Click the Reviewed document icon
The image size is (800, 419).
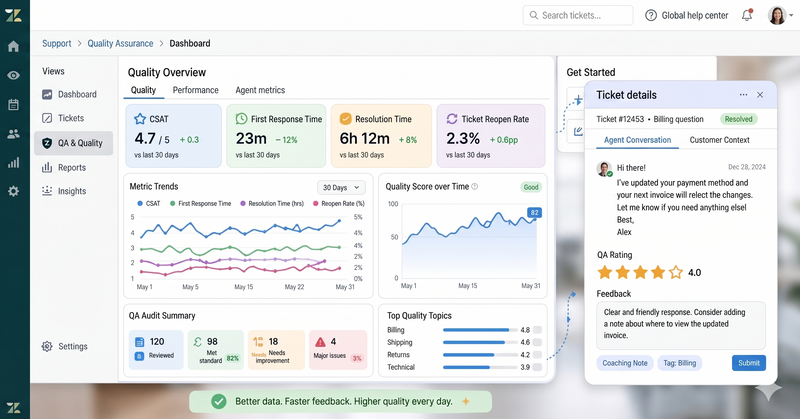139,342
